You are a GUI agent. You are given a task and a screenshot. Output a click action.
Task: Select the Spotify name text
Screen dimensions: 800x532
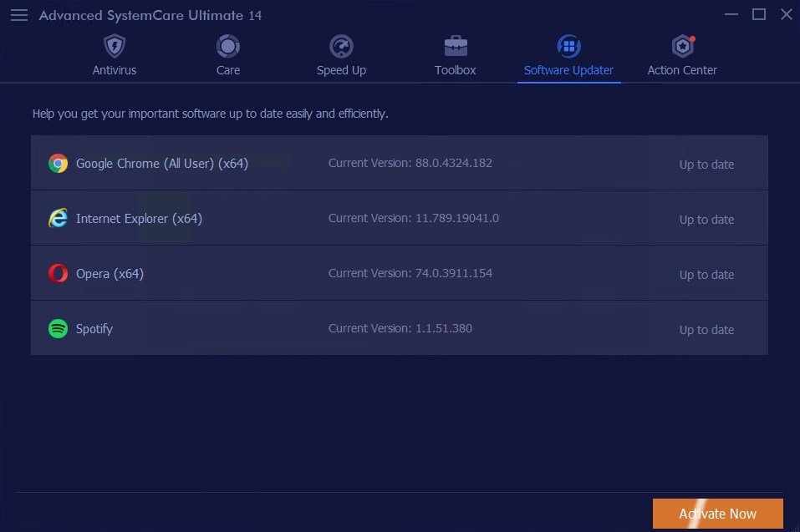(94, 329)
